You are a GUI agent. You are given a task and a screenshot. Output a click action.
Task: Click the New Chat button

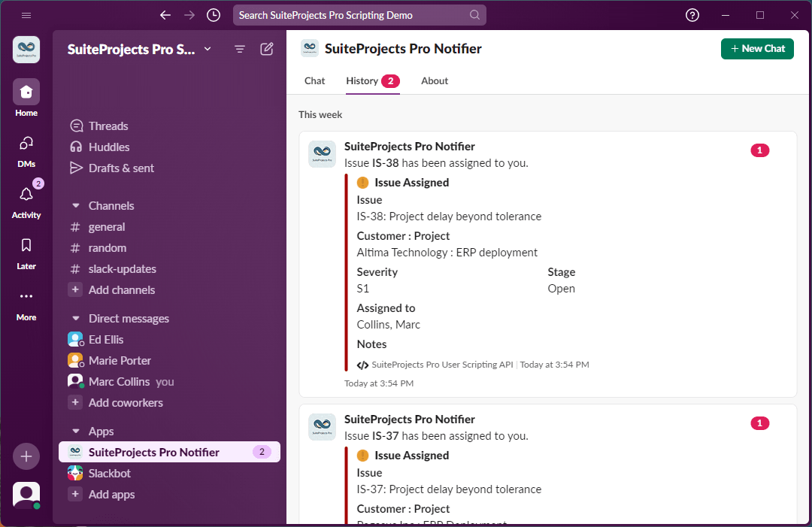(x=757, y=49)
